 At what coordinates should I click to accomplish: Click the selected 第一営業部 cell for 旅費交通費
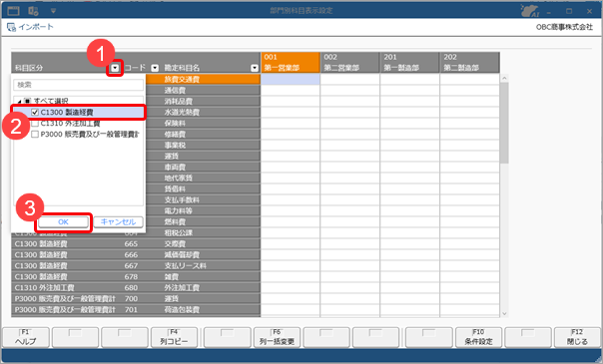coord(291,80)
